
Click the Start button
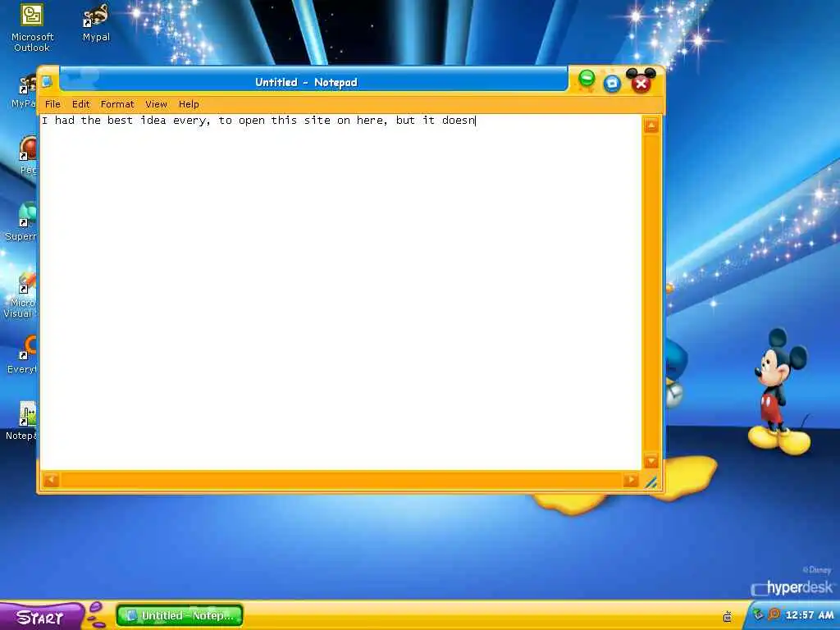point(41,617)
